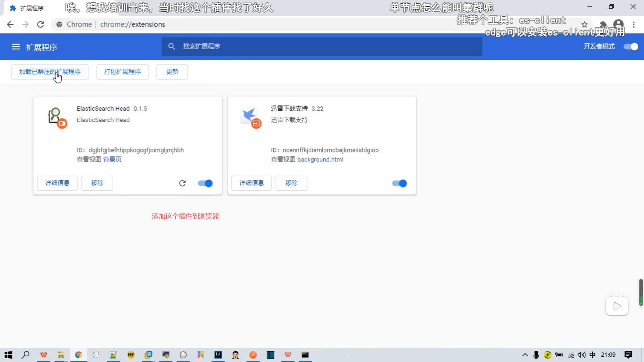Click the floating video play button
This screenshot has width=644, height=362.
click(616, 306)
